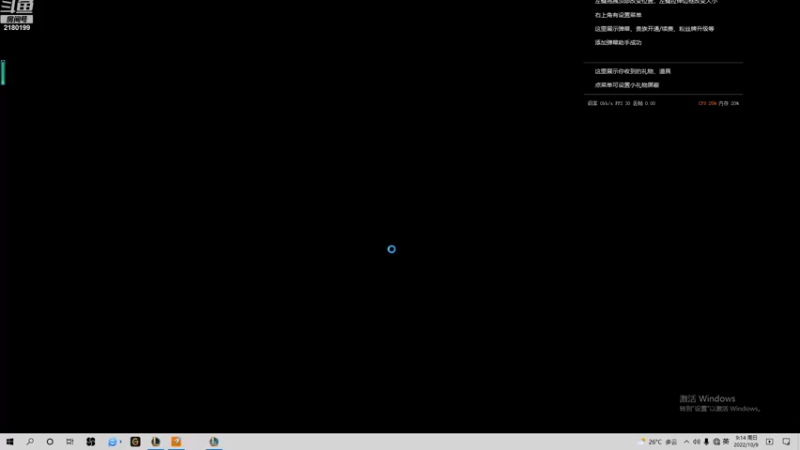Click the 房间号 label
This screenshot has width=800, height=450.
17,19
